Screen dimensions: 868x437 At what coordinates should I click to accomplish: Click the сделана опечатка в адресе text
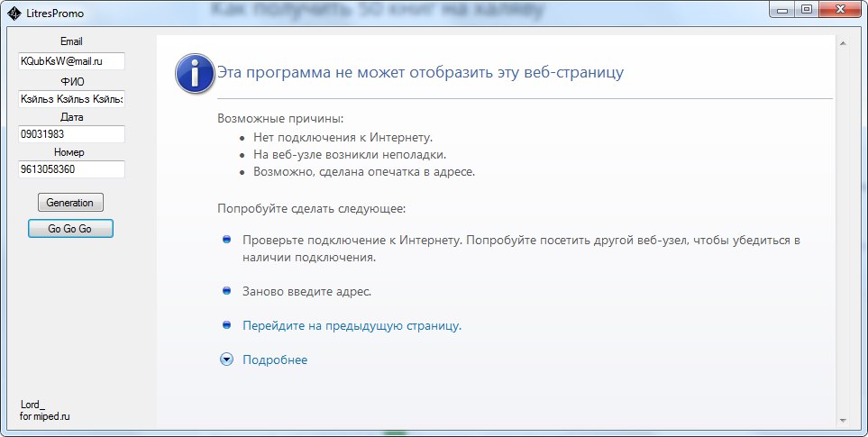click(397, 171)
